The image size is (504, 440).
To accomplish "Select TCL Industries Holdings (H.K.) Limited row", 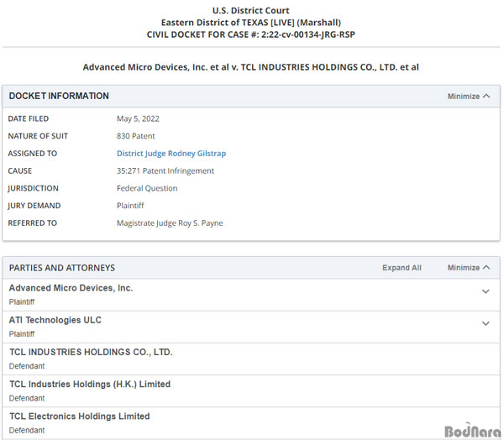I will [251, 390].
